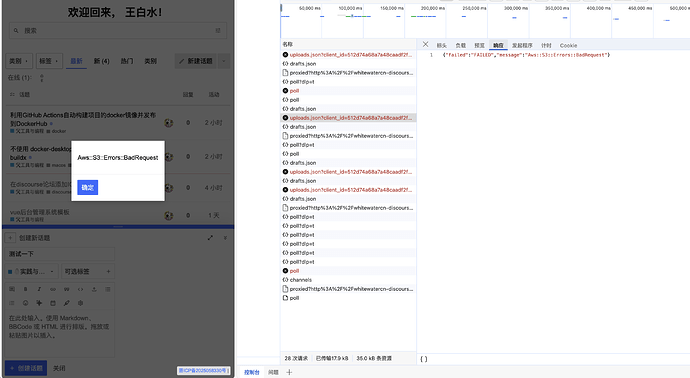Viewport: 690px width, 378px height.
Task: Select the 响应 response tab
Action: (498, 45)
